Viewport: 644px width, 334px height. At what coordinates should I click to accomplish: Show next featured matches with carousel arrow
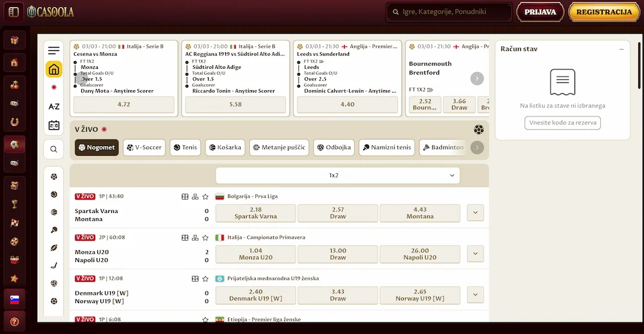tap(477, 79)
